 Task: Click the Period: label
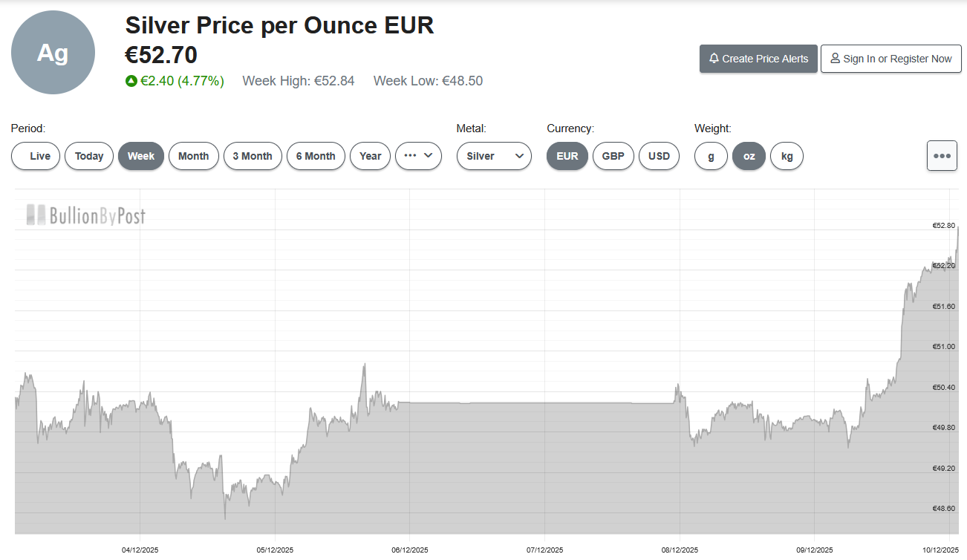tap(28, 128)
